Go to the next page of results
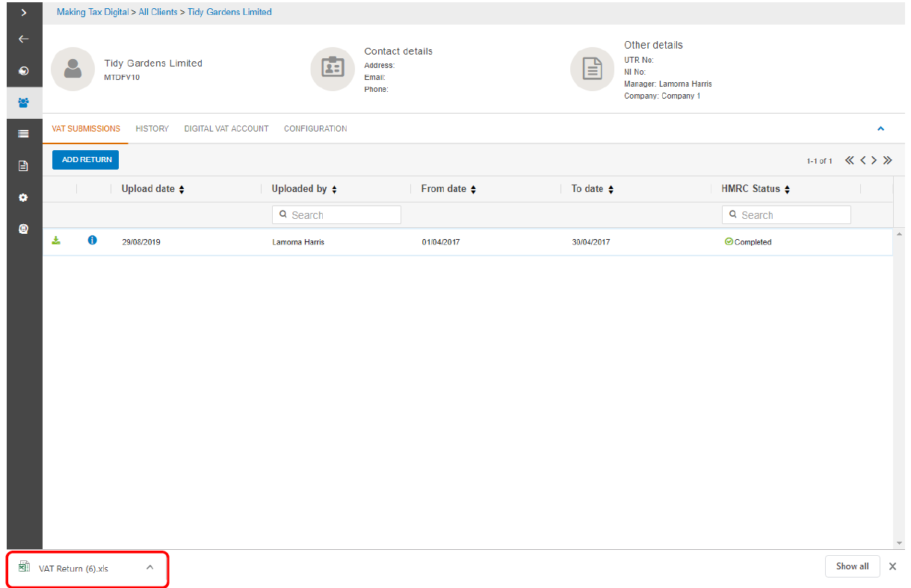The width and height of the screenshot is (911, 588). pos(874,161)
